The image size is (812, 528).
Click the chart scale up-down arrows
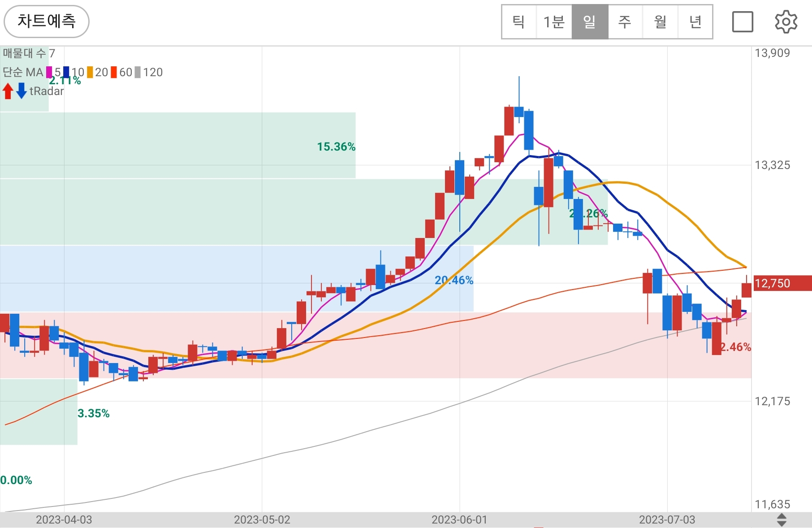click(x=782, y=520)
